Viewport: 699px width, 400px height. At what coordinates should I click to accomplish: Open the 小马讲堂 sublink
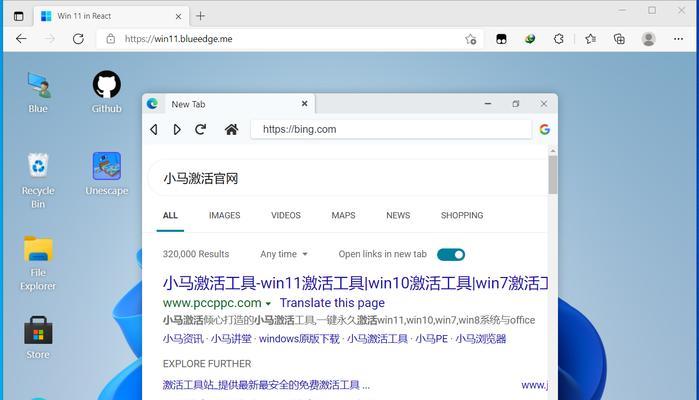(231, 339)
